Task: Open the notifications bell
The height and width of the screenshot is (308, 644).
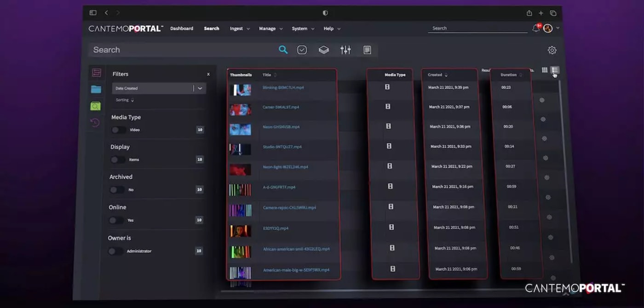Action: tap(536, 29)
